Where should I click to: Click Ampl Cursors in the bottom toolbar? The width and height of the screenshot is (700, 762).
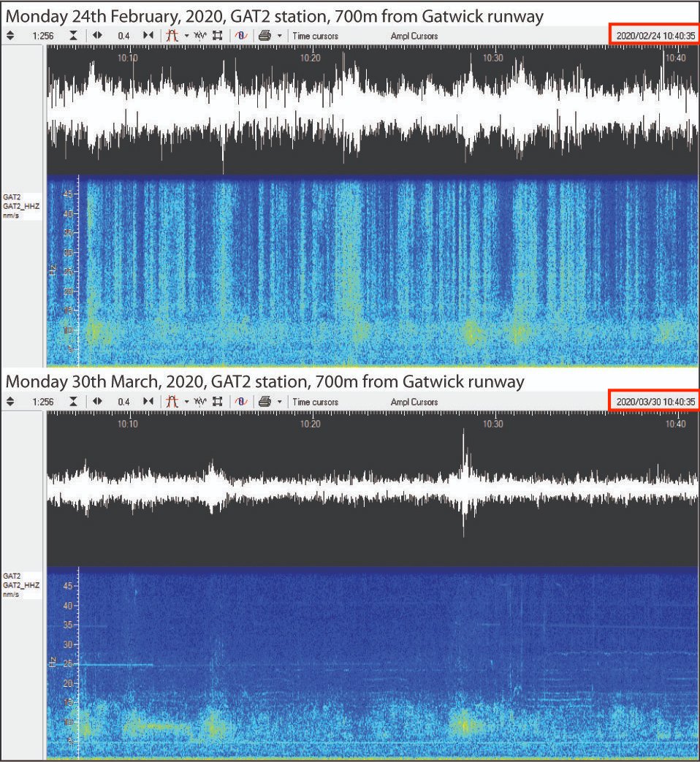[414, 402]
